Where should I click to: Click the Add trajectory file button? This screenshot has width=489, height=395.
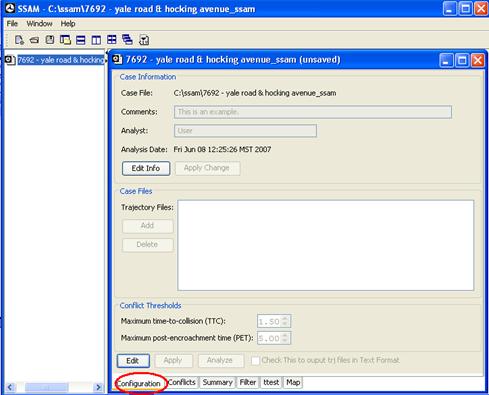[x=147, y=226]
